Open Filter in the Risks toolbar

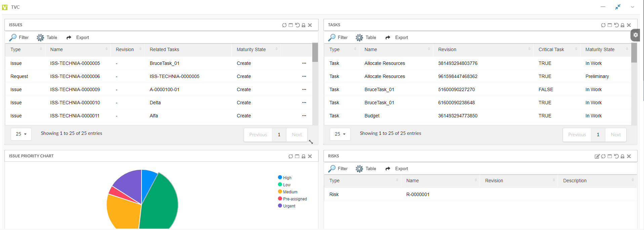coord(338,169)
